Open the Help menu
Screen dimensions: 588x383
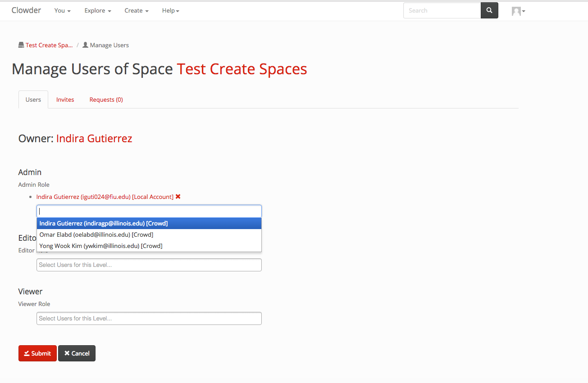click(x=170, y=10)
